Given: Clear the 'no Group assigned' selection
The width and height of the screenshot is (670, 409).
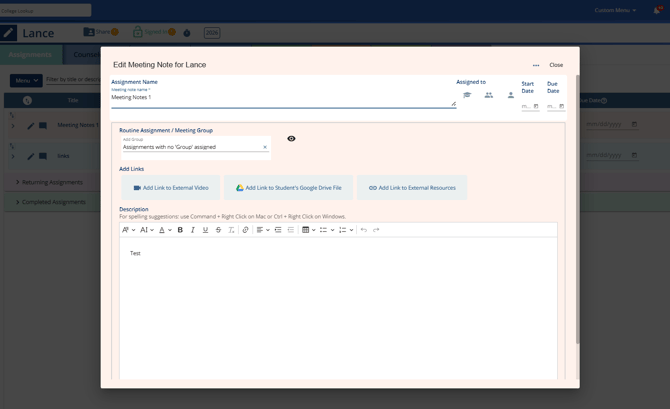Looking at the screenshot, I should [265, 147].
